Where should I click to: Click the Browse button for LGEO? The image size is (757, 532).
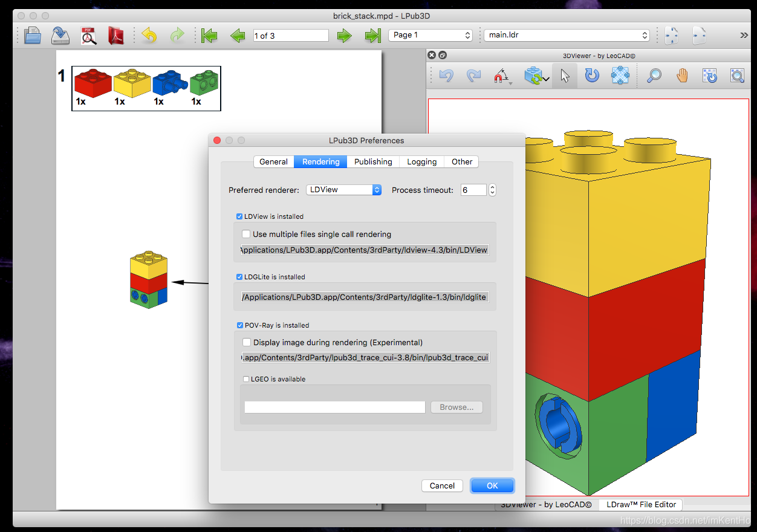tap(456, 407)
